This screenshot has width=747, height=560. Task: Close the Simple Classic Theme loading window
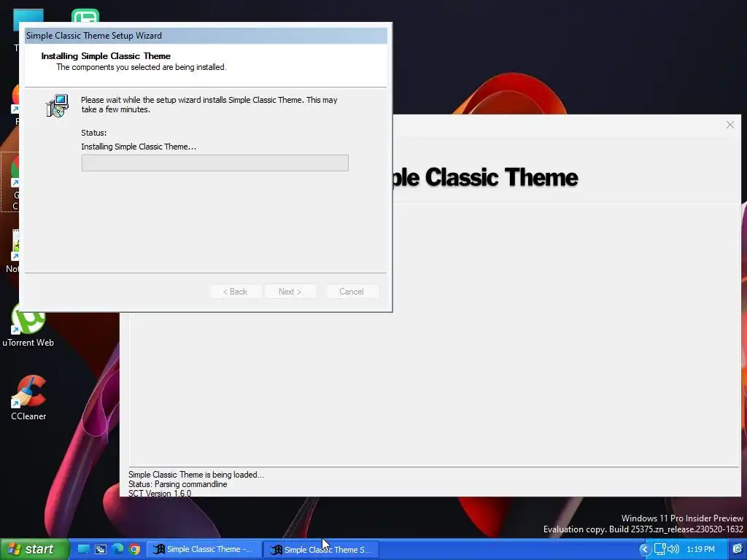(x=729, y=125)
